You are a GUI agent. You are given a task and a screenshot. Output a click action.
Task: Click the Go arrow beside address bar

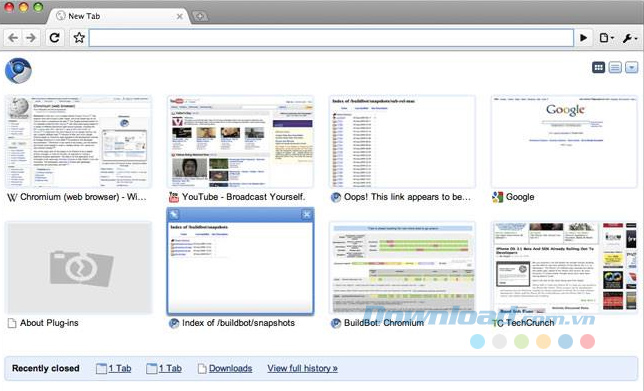pyautogui.click(x=583, y=38)
